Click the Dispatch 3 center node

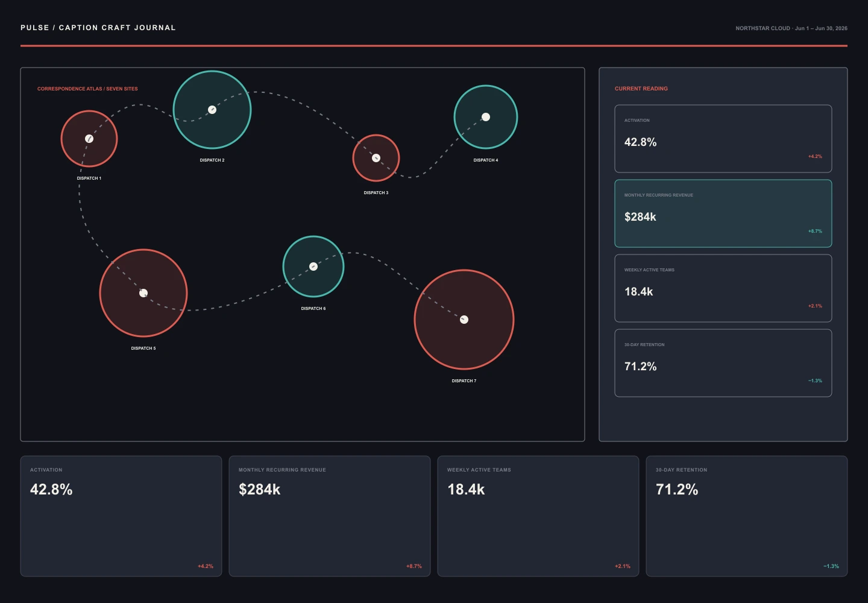[376, 158]
